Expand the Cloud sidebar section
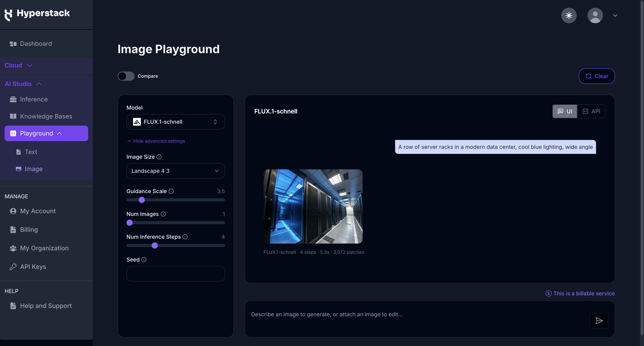644x346 pixels. click(x=46, y=66)
